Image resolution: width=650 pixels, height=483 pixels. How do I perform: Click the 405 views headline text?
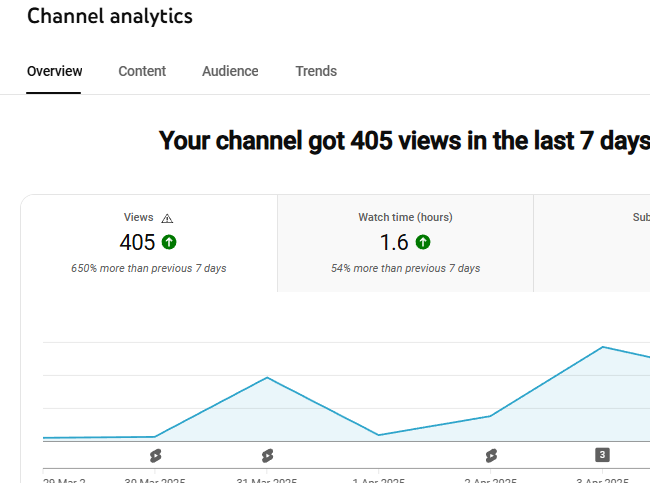[x=404, y=141]
